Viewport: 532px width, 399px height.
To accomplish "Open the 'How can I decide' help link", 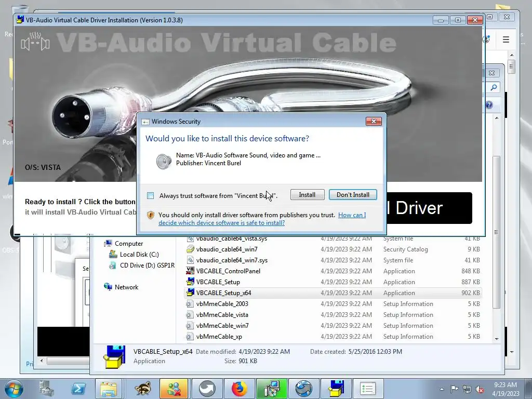I will coord(262,219).
